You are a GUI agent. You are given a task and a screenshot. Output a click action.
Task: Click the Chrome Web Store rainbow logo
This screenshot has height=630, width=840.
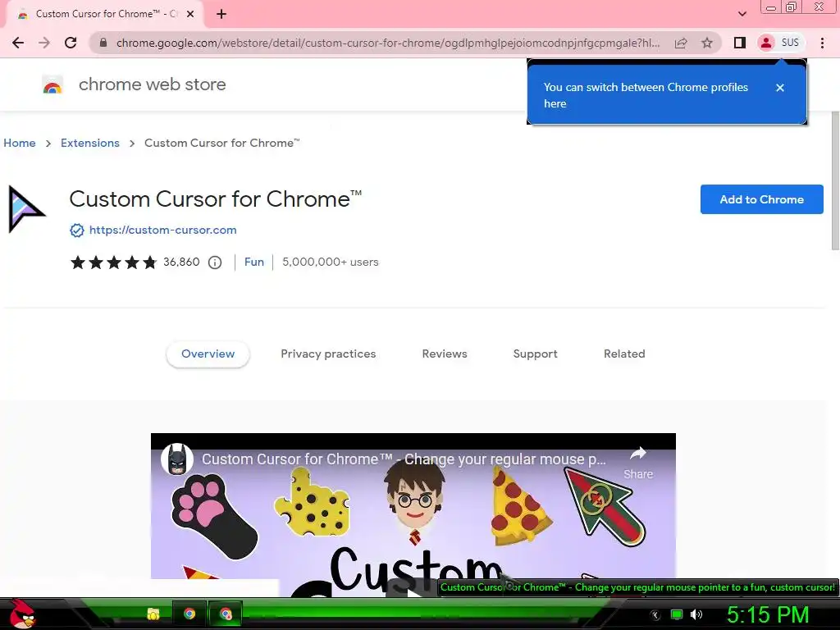[52, 84]
